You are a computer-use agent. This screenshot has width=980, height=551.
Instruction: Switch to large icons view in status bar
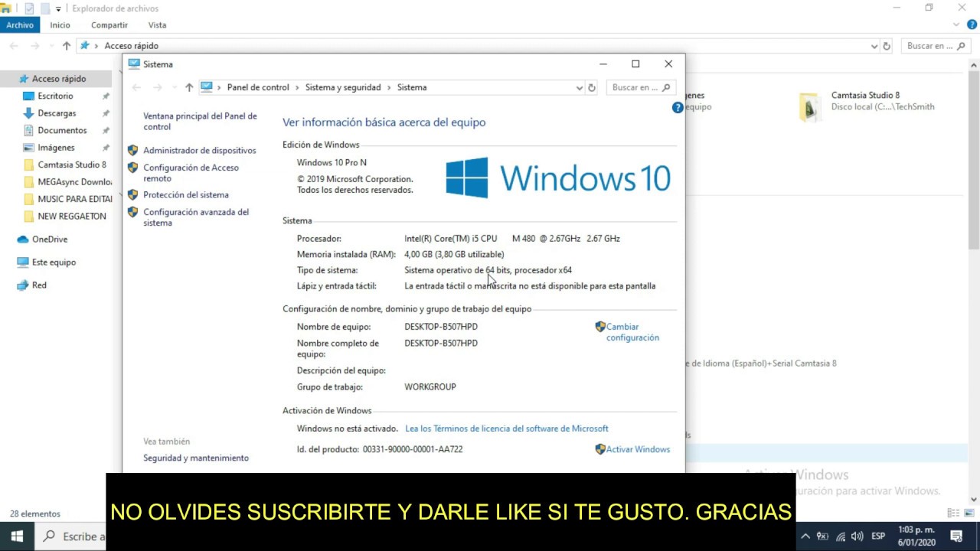point(968,513)
